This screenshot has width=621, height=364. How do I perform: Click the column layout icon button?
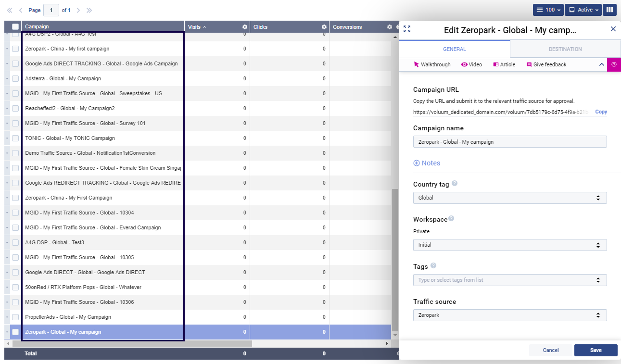pos(610,10)
